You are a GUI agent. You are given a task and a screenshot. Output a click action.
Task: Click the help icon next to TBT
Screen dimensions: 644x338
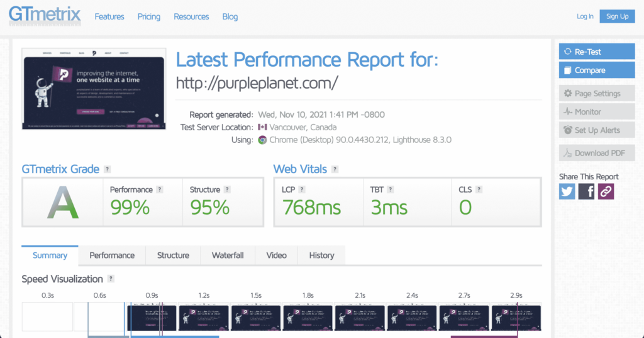pos(391,189)
